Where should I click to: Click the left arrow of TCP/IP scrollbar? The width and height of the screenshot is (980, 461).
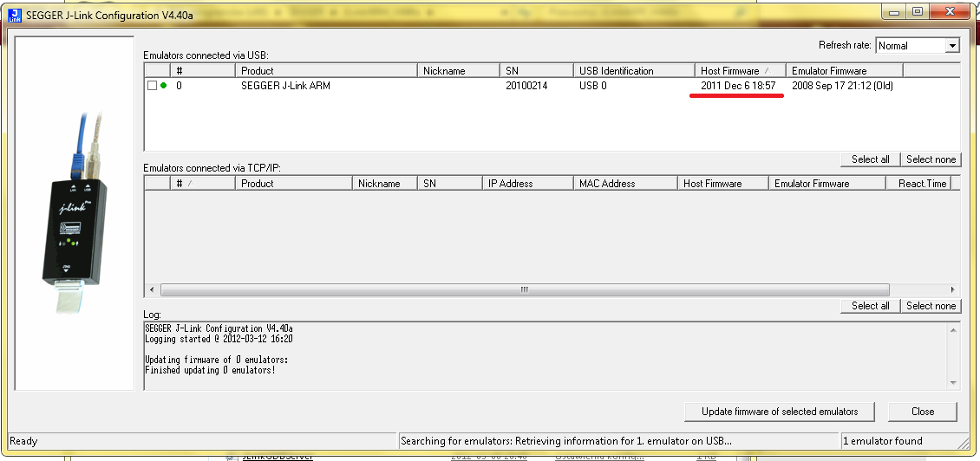152,289
